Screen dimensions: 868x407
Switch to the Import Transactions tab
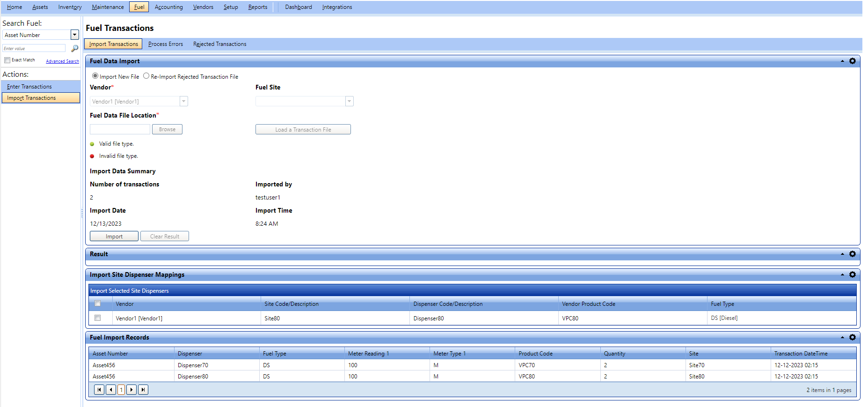(x=114, y=44)
